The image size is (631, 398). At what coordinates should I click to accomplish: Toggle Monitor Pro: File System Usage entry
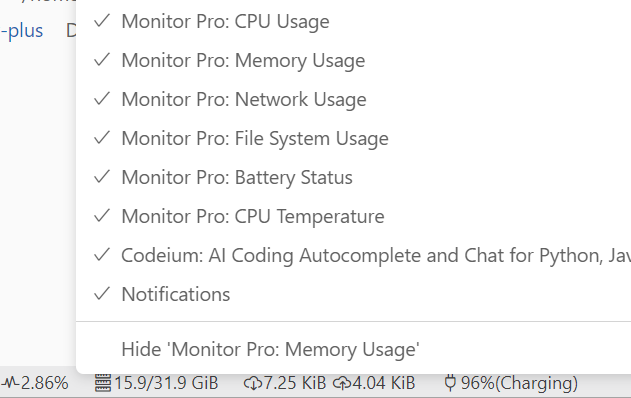coord(353,138)
